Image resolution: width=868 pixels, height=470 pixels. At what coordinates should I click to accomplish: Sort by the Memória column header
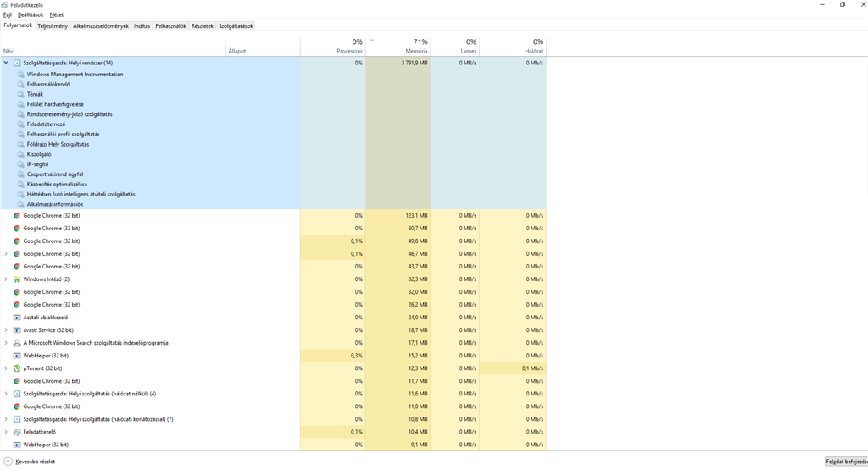pos(398,47)
